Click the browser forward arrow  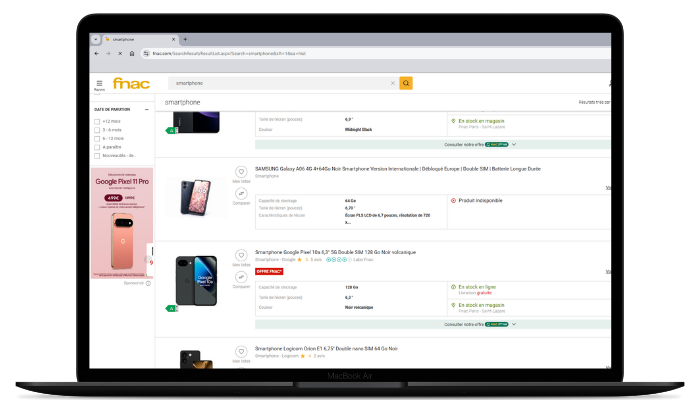pos(108,53)
